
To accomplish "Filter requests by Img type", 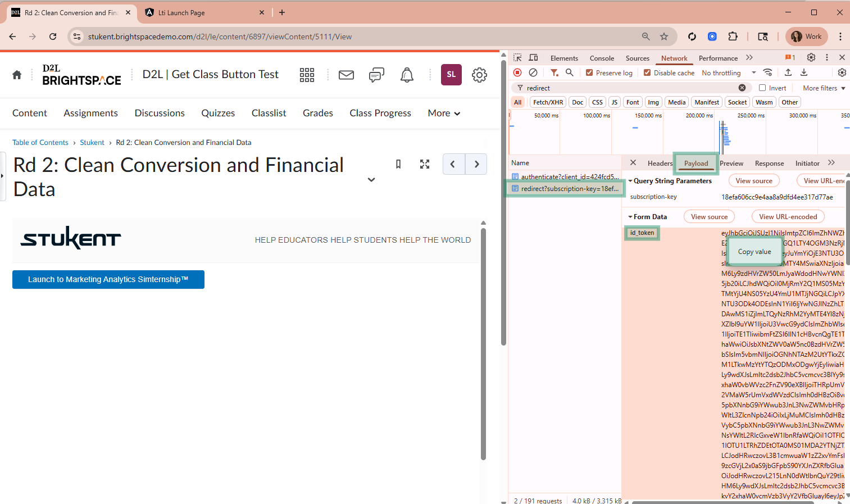I will (x=653, y=102).
